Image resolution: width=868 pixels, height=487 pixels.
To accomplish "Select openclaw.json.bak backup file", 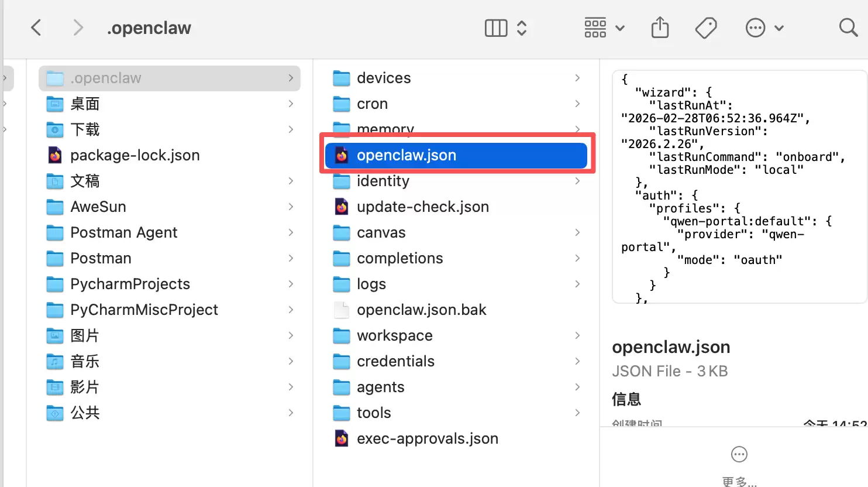I will [x=421, y=310].
